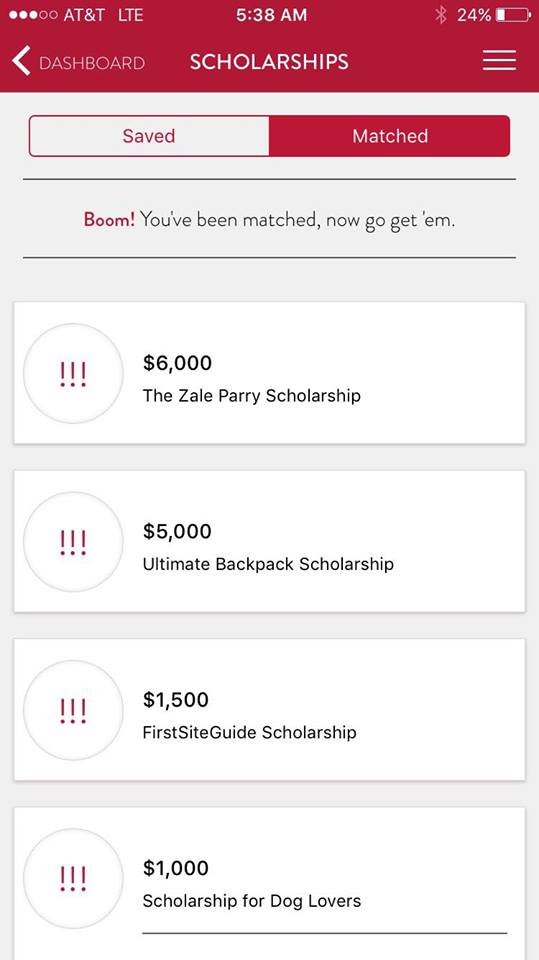Viewport: 539px width, 960px height.
Task: Switch to the Saved tab
Action: (x=149, y=136)
